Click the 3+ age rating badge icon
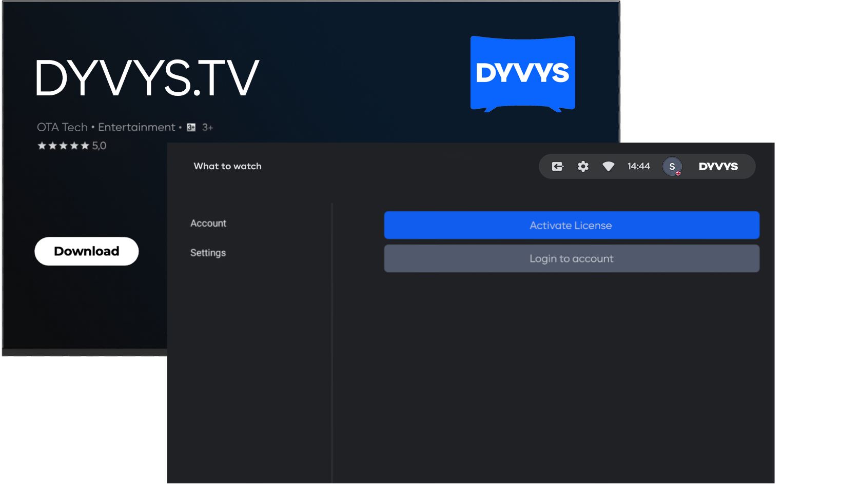This screenshot has width=862, height=504. pos(191,127)
